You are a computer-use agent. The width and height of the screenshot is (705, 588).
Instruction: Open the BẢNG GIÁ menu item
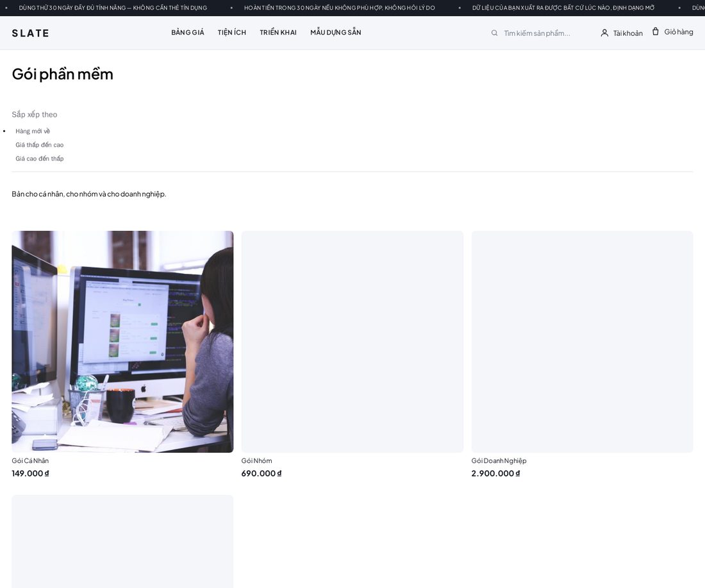(188, 33)
